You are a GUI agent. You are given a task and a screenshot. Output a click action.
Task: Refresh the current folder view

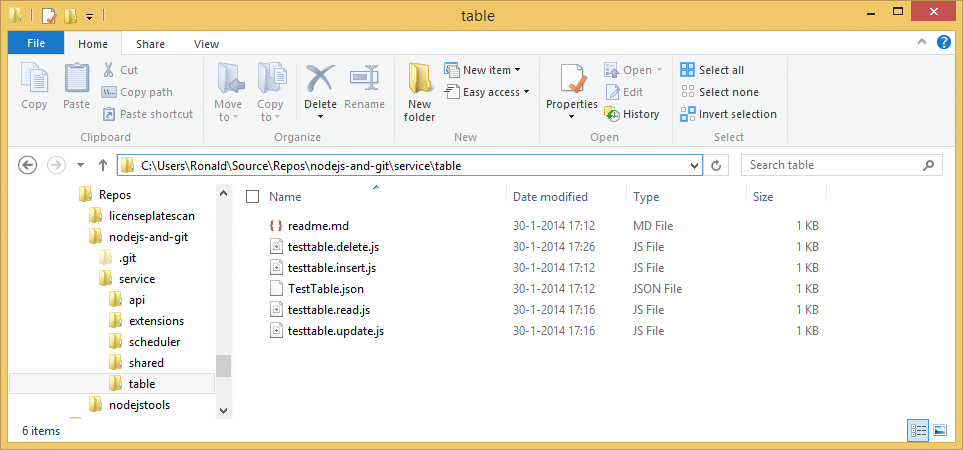pyautogui.click(x=715, y=165)
